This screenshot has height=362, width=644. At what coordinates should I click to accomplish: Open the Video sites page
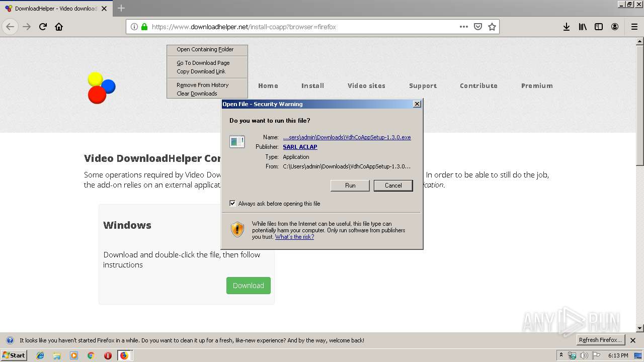click(x=366, y=85)
